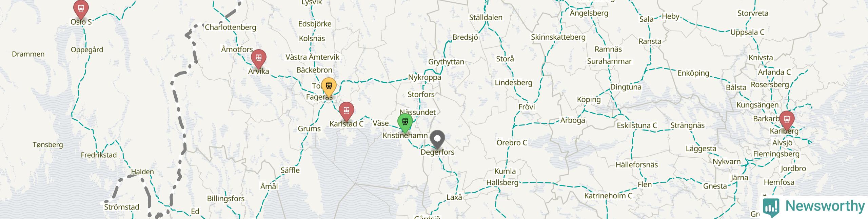Viewport: 868px width, 219px height.
Task: Click the Hallsberg junction label
Action: pos(502,183)
